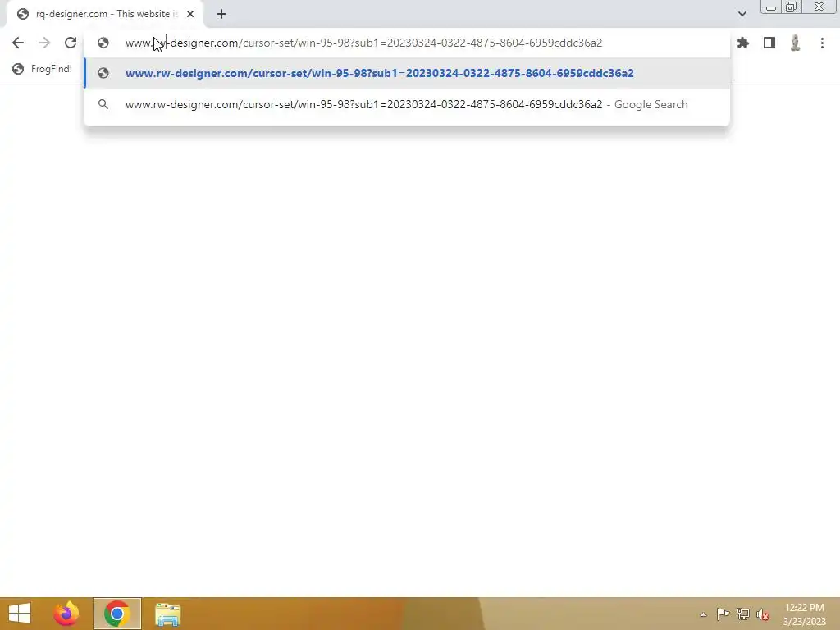Launch Firefox from the taskbar
Screen dimensions: 840x630
click(66, 614)
